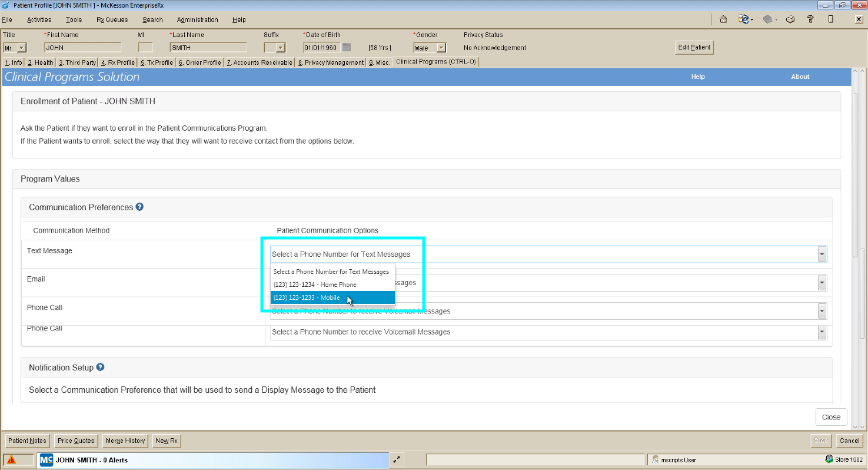Viewport: 868px width, 470px height.
Task: Select the Clinical Programs (CTRL-O) tab
Action: coord(436,61)
